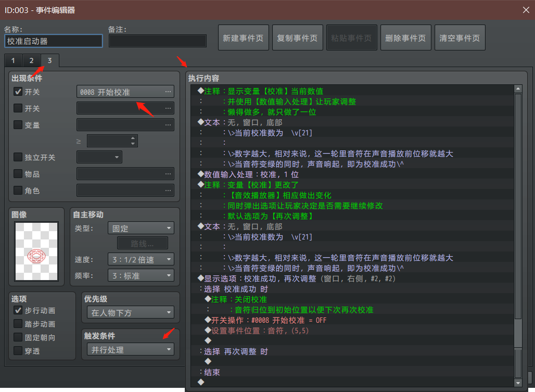Open the 频率 dropdown showing 3 : 标准

click(141, 275)
